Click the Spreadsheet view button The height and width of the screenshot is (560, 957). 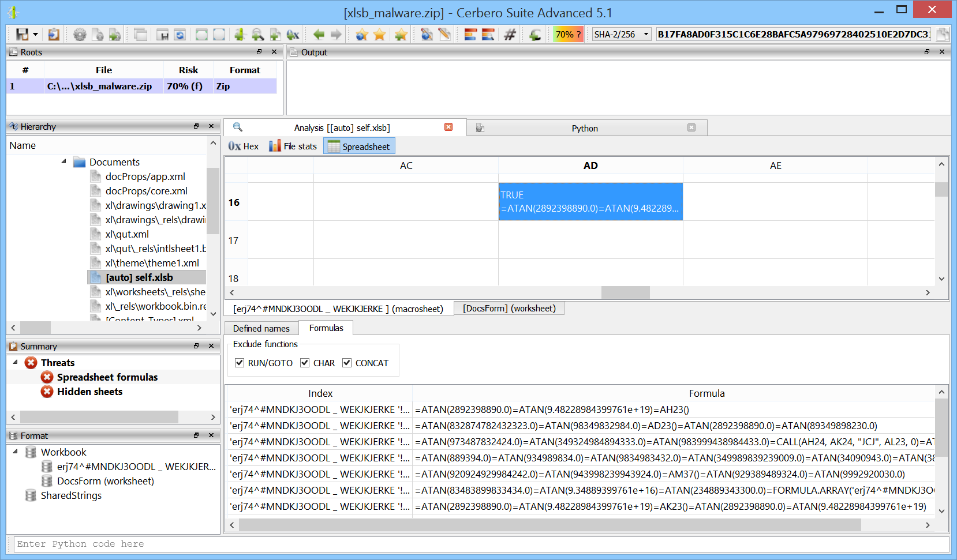(359, 146)
